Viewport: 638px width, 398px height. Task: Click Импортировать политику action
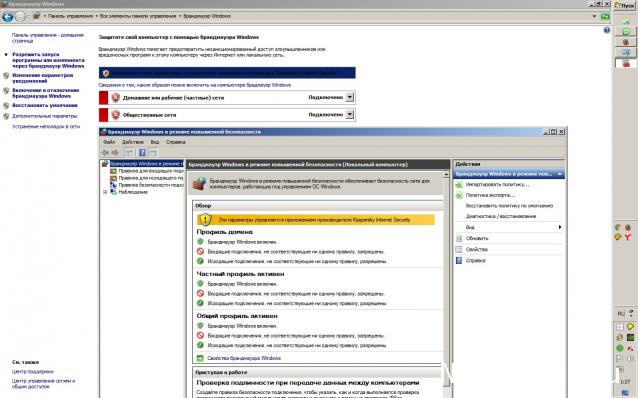click(x=497, y=184)
